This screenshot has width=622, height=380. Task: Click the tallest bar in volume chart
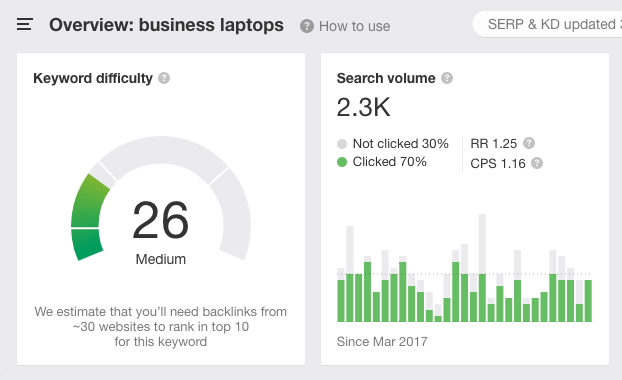(482, 268)
